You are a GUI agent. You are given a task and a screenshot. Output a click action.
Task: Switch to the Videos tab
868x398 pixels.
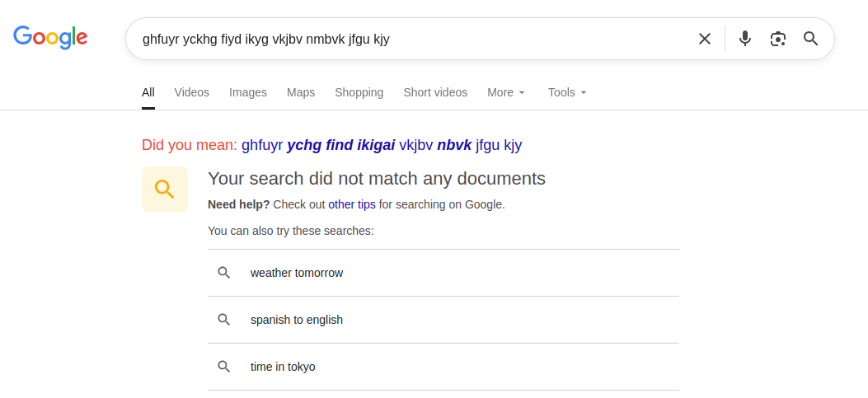(191, 92)
